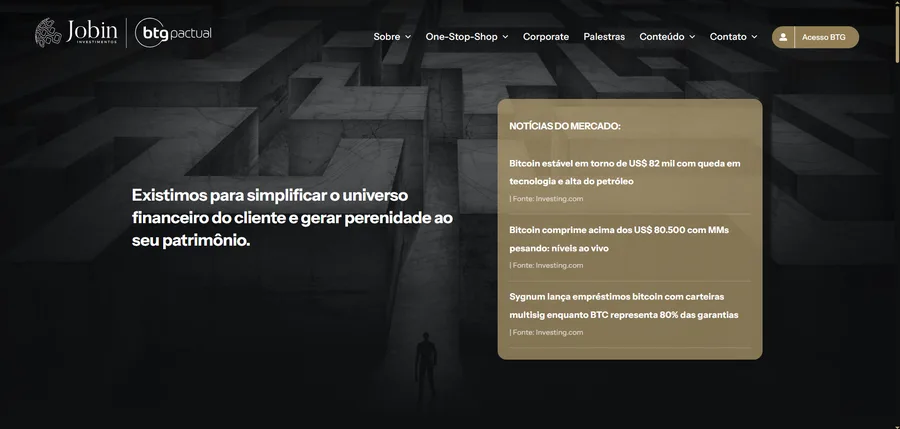Click the Jobin Investimentos logo
Screen dimensions: 900x429
click(x=76, y=33)
